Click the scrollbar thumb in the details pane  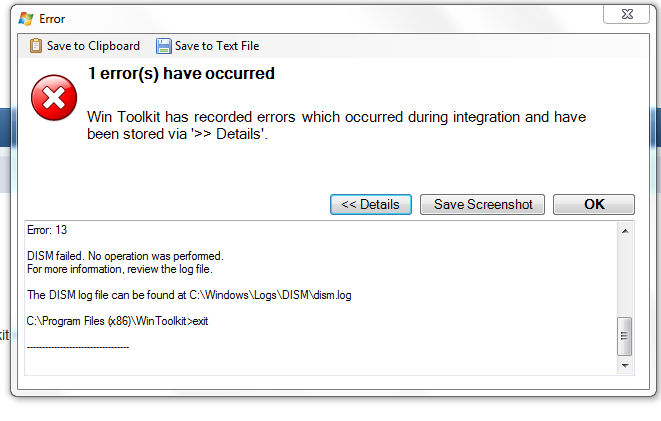pyautogui.click(x=625, y=336)
